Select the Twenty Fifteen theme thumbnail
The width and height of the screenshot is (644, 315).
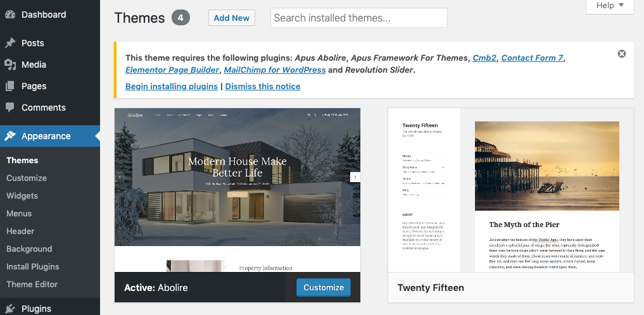pos(511,190)
